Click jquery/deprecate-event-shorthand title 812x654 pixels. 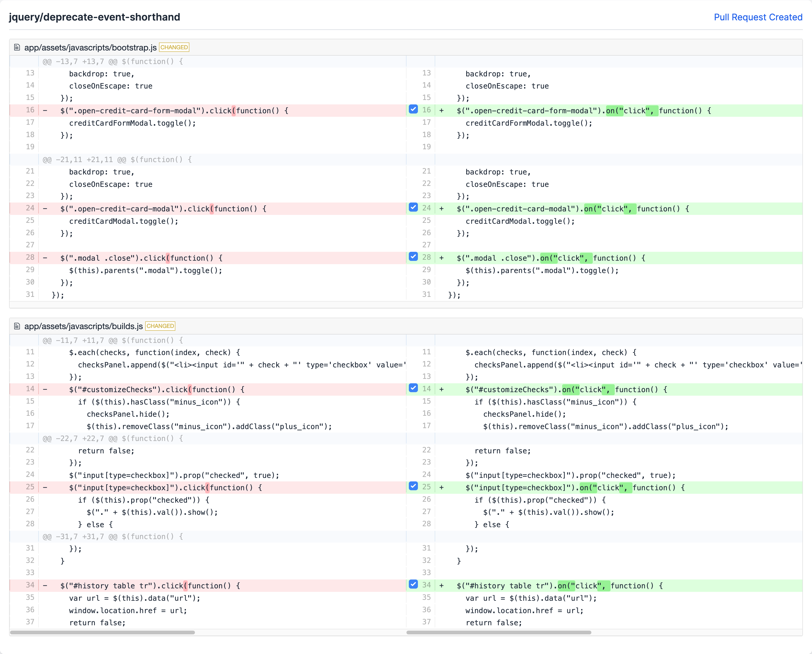95,17
